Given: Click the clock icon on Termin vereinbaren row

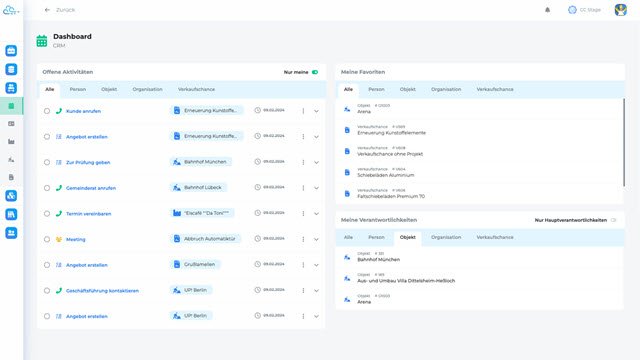Looking at the screenshot, I should pos(258,213).
